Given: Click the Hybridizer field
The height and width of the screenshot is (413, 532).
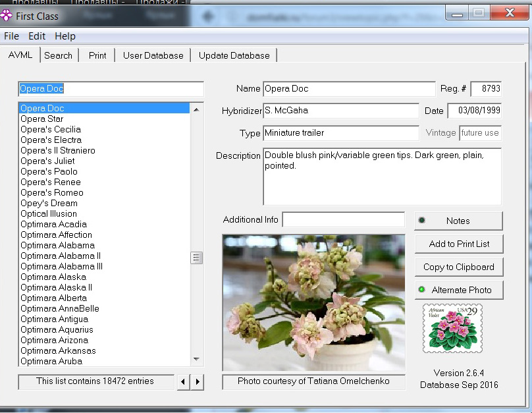Looking at the screenshot, I should pos(341,111).
